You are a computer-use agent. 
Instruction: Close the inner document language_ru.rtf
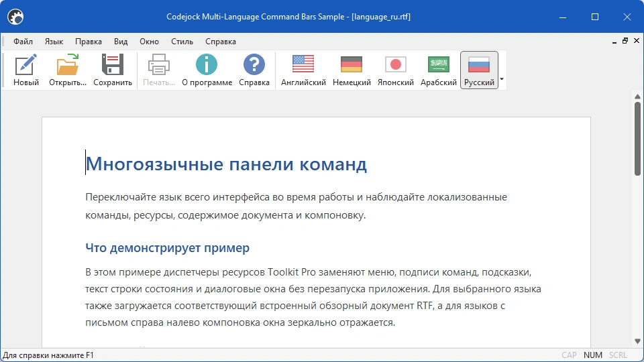tap(637, 41)
